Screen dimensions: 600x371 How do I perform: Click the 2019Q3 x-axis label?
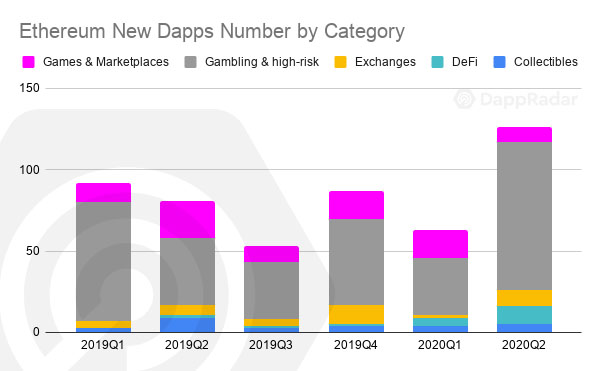pos(271,345)
